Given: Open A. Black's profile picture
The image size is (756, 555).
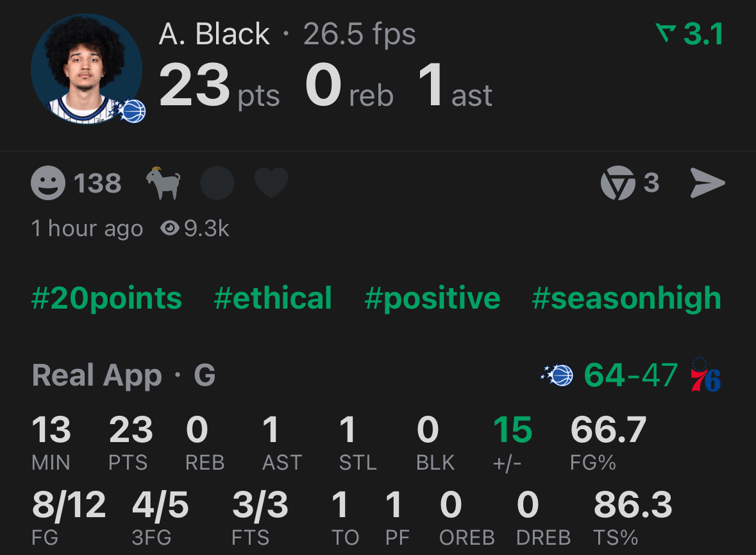Looking at the screenshot, I should [x=87, y=67].
